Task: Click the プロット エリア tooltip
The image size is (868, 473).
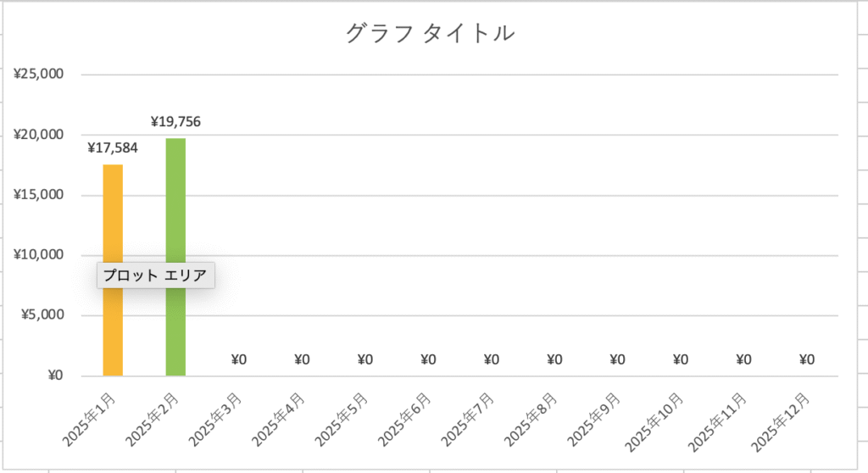Action: click(156, 275)
